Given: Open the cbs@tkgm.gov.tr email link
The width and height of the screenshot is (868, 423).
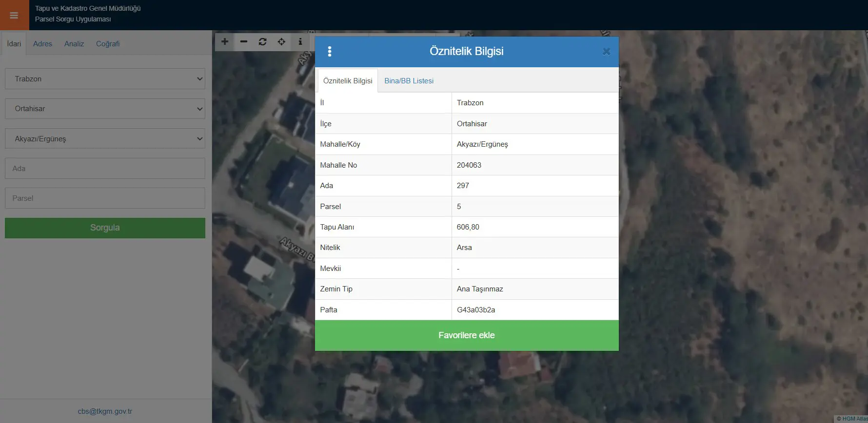Looking at the screenshot, I should [x=105, y=411].
